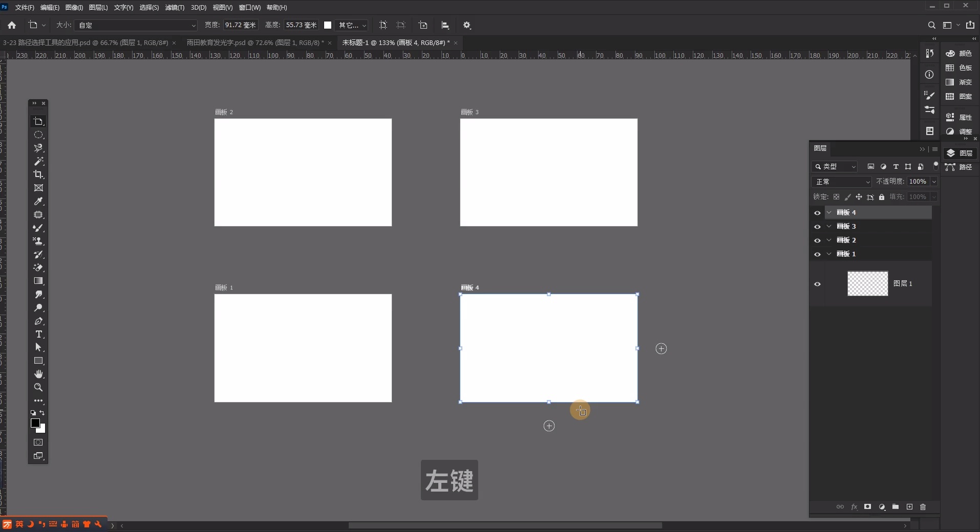Open the blend mode dropdown showing 正常
Image resolution: width=980 pixels, height=532 pixels.
click(x=841, y=182)
